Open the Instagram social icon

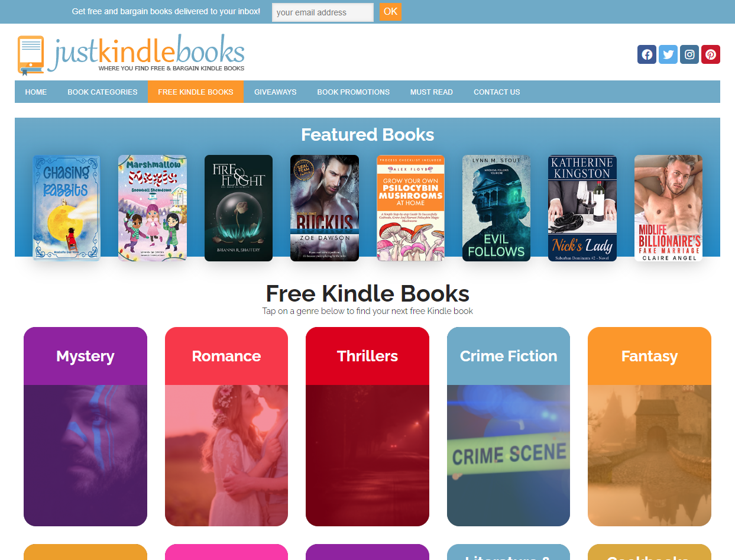point(689,54)
